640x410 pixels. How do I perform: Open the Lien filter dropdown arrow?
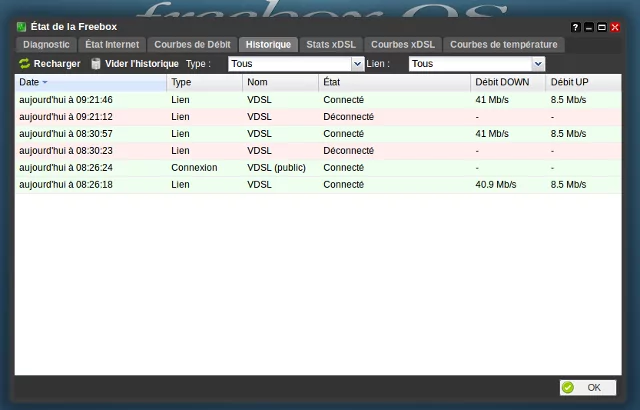538,64
